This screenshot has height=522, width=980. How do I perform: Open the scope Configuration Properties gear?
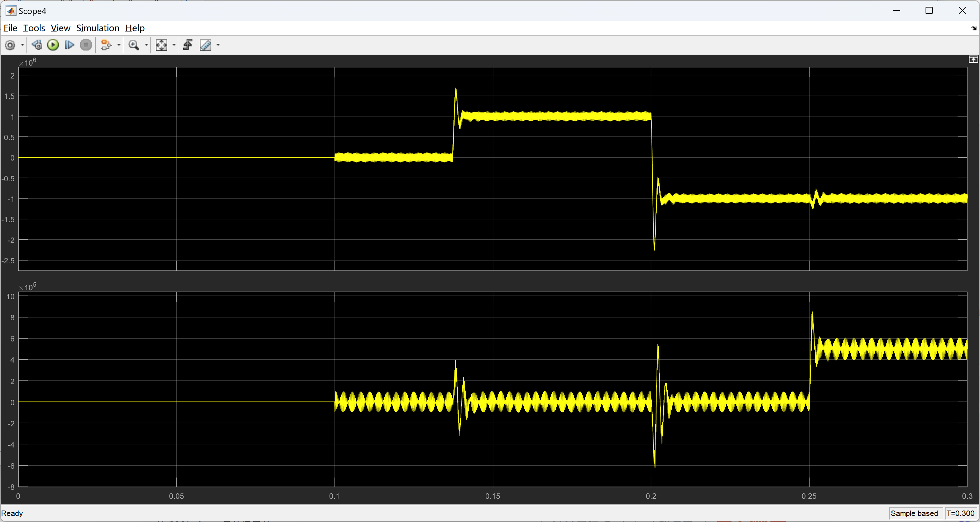pyautogui.click(x=10, y=45)
